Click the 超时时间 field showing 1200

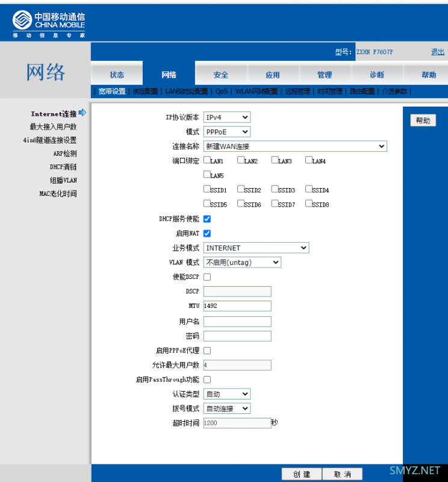237,423
